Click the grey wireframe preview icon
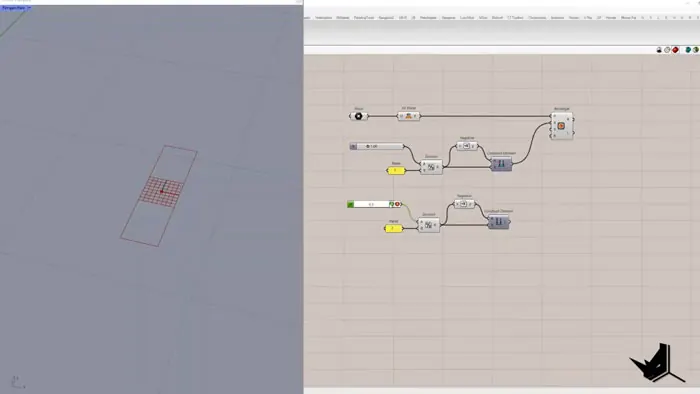Viewport: 700px width, 394px height. [667, 50]
